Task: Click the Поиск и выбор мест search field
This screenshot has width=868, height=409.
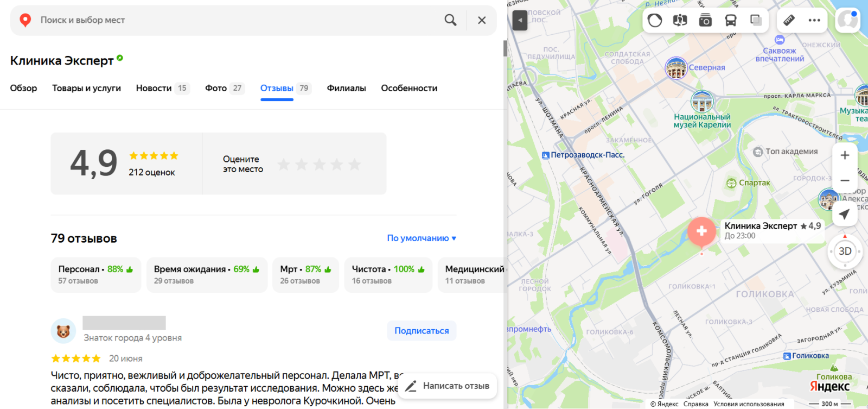Action: [x=239, y=20]
